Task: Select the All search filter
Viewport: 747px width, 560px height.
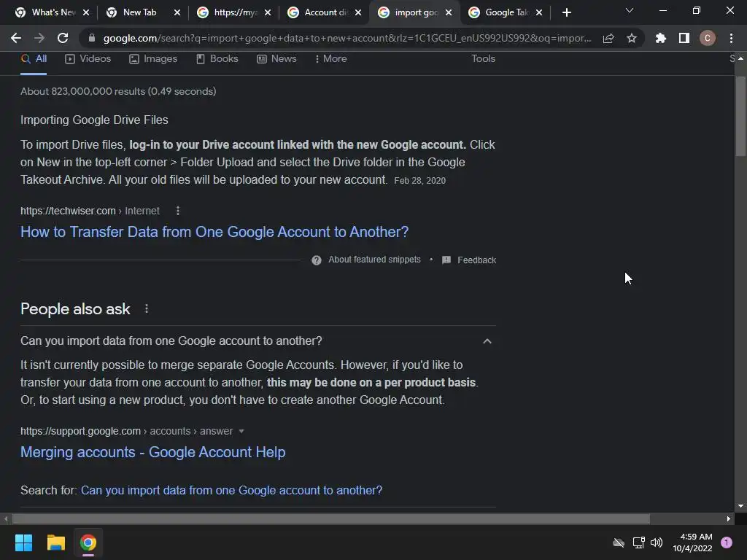Action: click(34, 58)
